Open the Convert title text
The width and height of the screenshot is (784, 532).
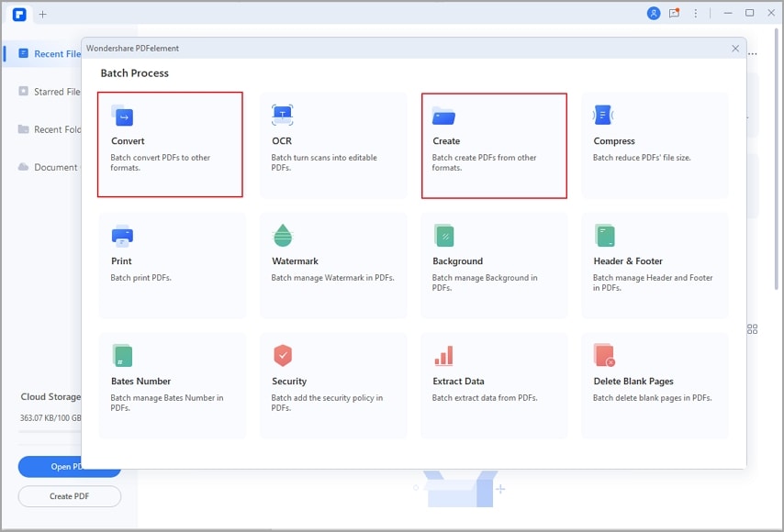(128, 141)
